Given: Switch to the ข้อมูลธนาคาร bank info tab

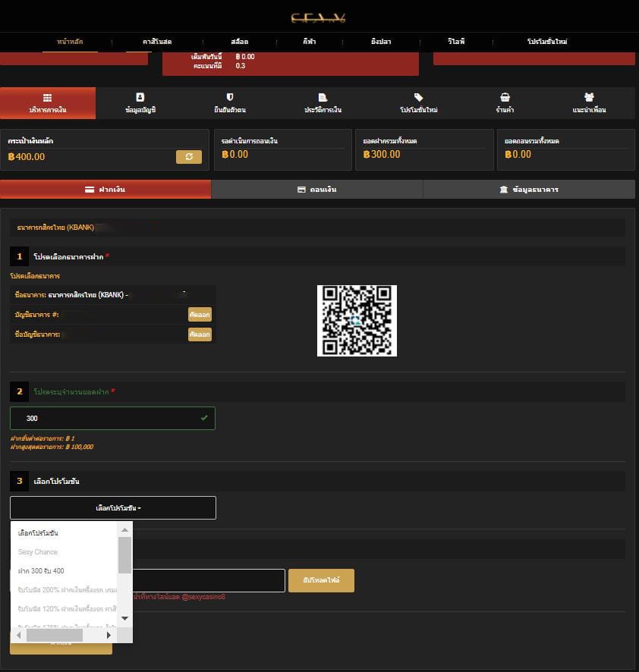Looking at the screenshot, I should (528, 190).
